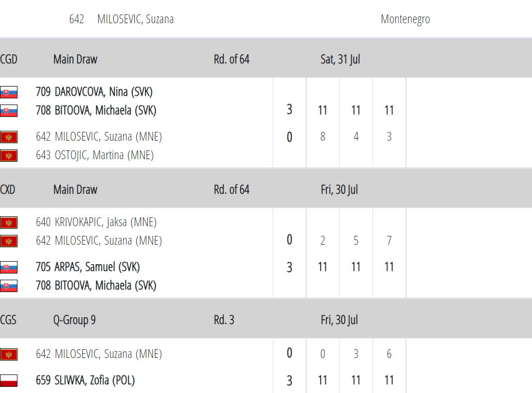
Task: Click the Rd. 3 round label
Action: coord(224,320)
